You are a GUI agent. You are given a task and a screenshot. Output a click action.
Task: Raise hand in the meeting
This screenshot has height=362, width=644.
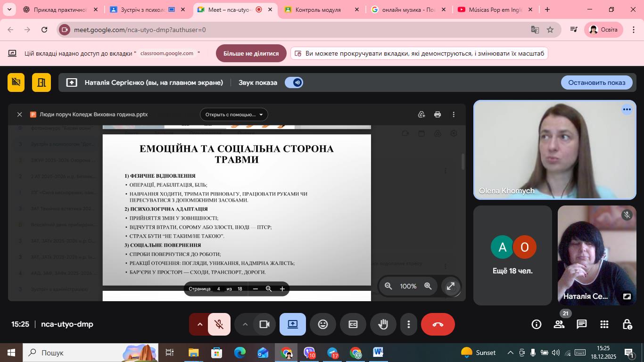pyautogui.click(x=383, y=324)
